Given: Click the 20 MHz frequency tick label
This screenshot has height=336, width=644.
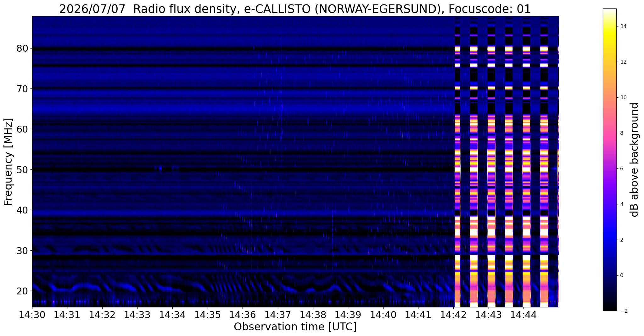Looking at the screenshot, I should coord(22,291).
